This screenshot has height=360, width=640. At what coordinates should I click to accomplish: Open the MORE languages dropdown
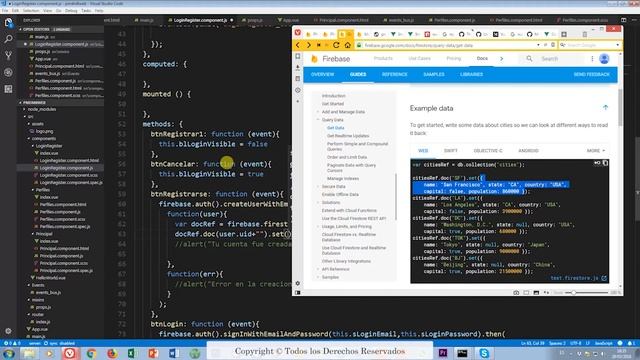click(x=596, y=151)
